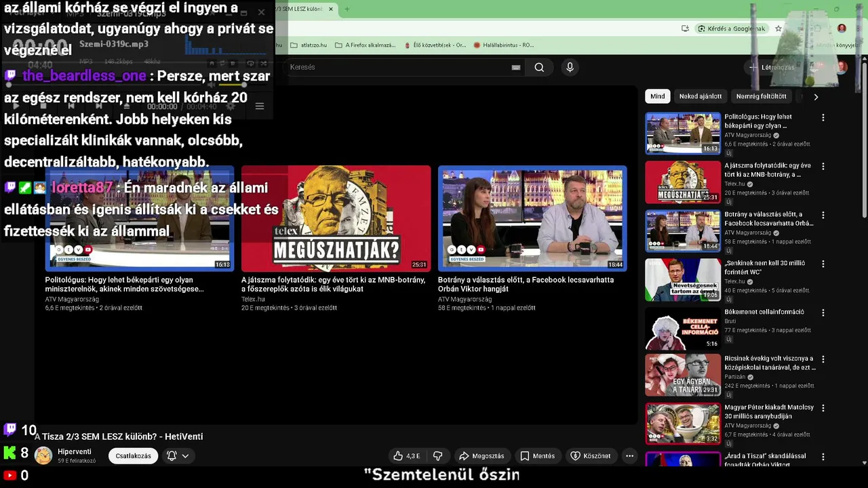Open options for 'A játszma folytatódik' sidebar video
The image size is (868, 488).
[x=823, y=166]
